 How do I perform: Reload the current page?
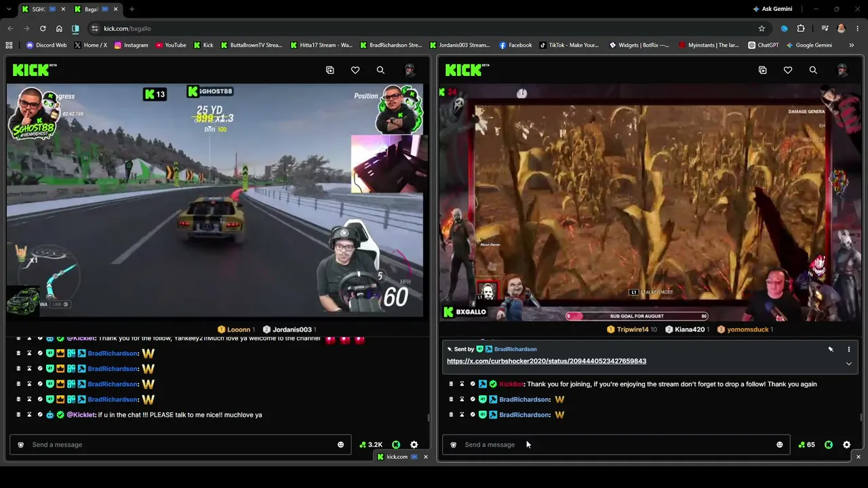[x=43, y=28]
